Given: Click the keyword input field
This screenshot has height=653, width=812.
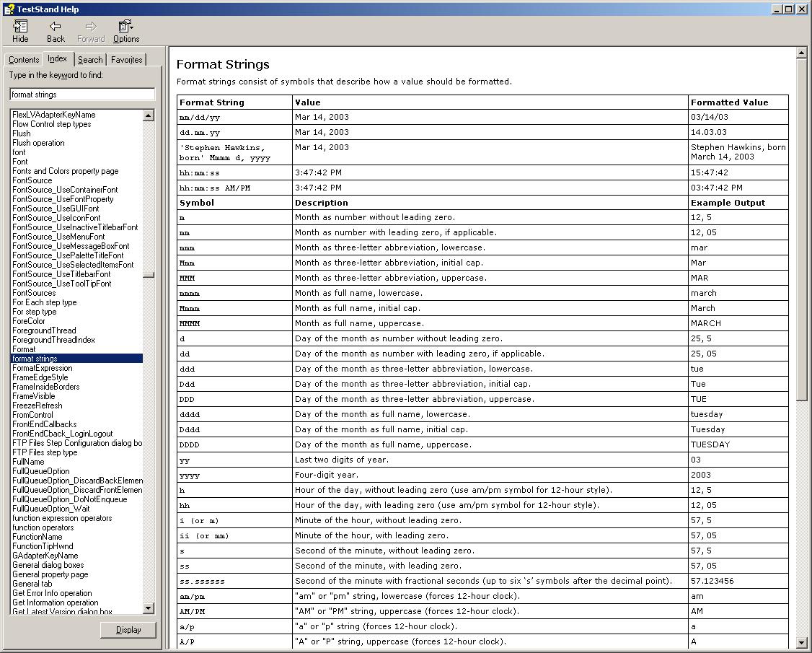Looking at the screenshot, I should coord(81,95).
